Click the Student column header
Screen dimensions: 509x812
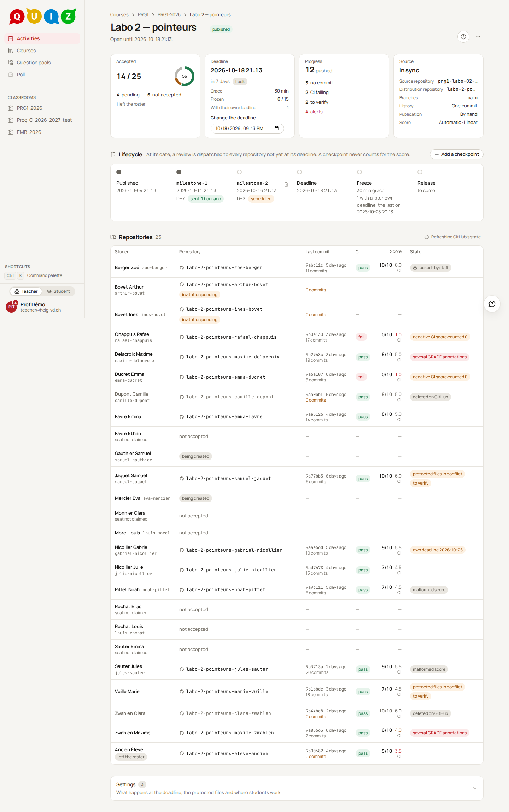[123, 252]
